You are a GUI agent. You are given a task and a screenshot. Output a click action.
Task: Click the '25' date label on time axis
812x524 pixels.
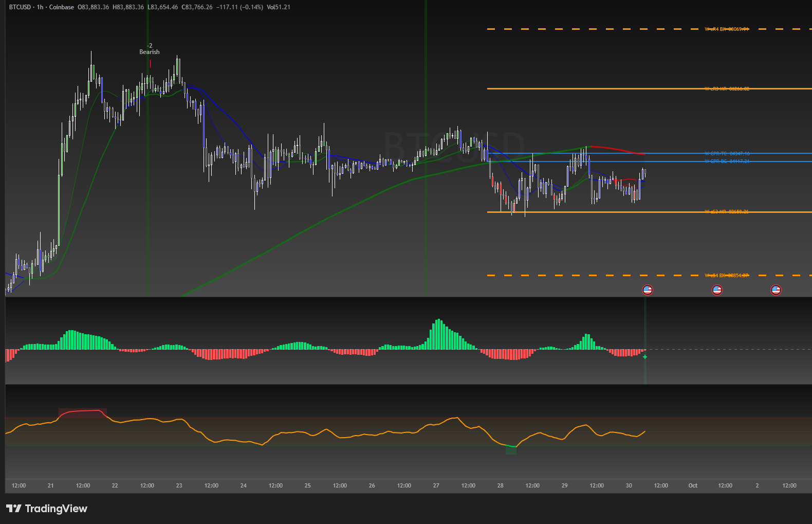click(x=307, y=485)
